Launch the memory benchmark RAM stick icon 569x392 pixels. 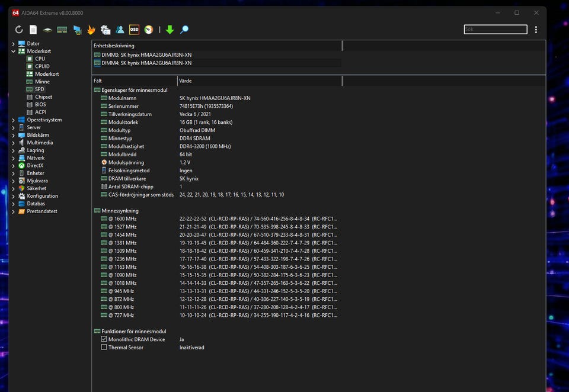click(62, 30)
